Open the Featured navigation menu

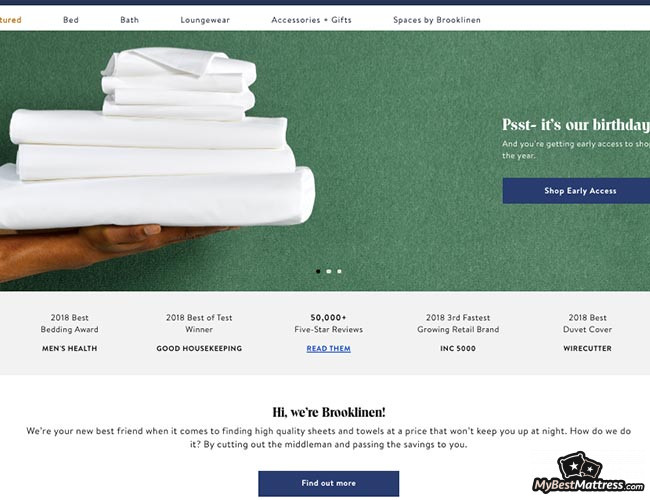tap(11, 20)
